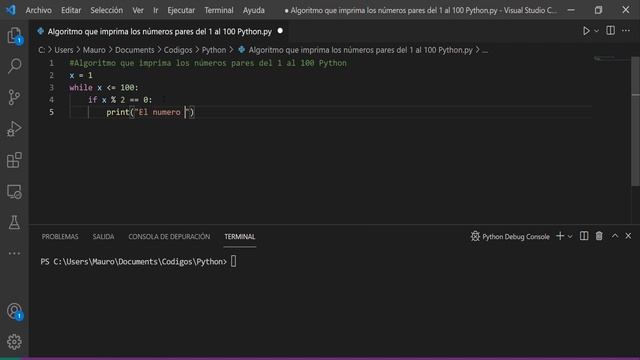Click Users in the breadcrumb path
640x360 pixels.
point(64,50)
